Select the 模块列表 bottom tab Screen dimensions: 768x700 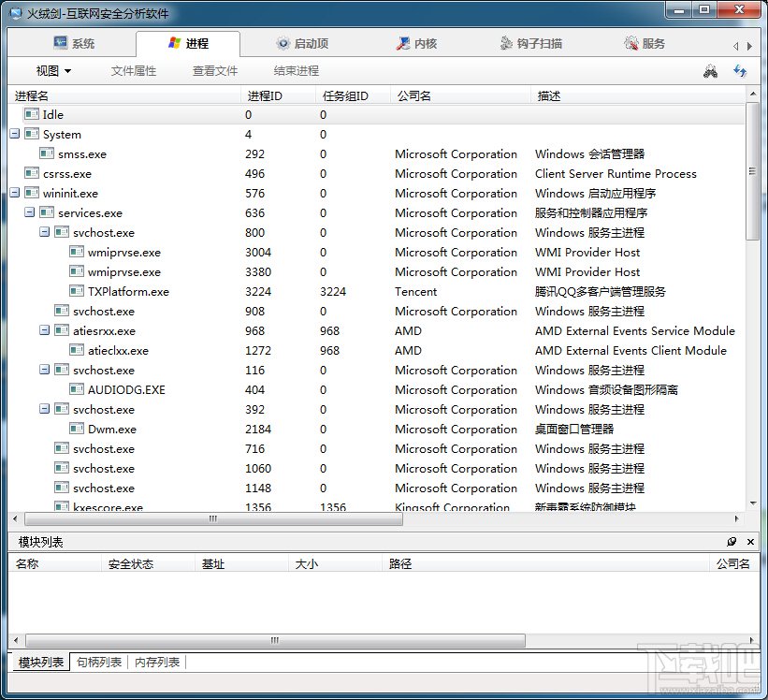41,663
